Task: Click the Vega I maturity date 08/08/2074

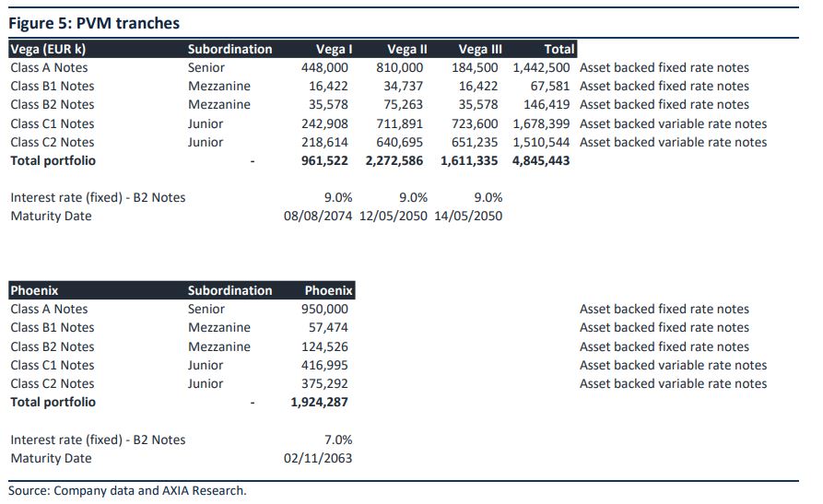Action: [x=318, y=216]
